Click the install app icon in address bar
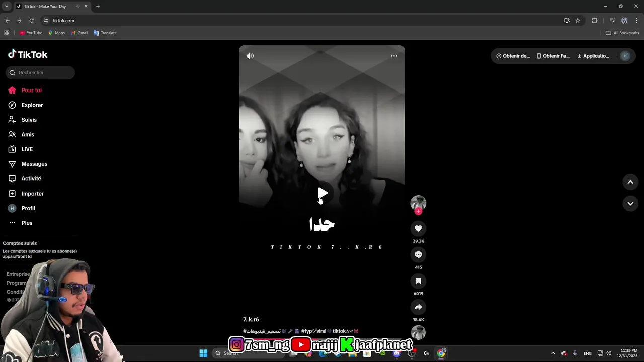This screenshot has height=362, width=644. [x=567, y=21]
